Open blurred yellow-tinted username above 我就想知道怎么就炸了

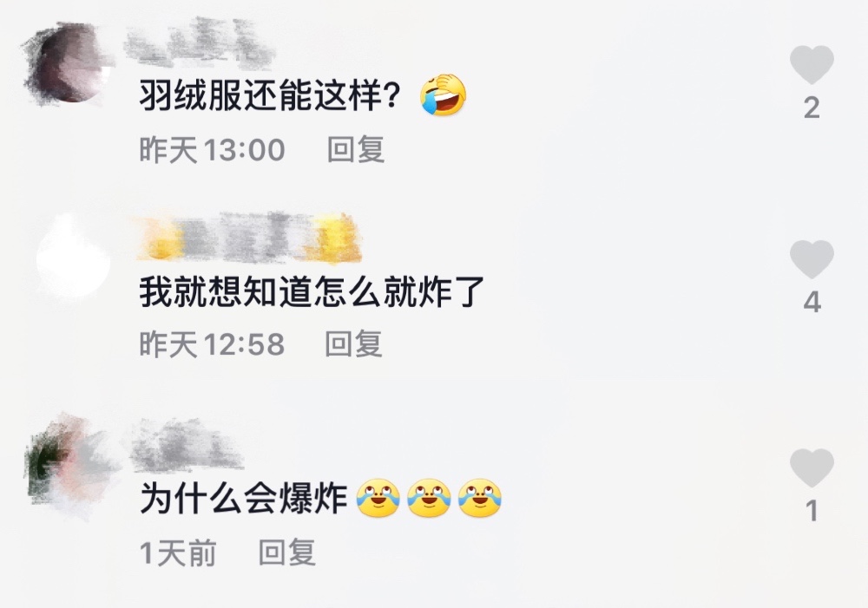point(249,238)
